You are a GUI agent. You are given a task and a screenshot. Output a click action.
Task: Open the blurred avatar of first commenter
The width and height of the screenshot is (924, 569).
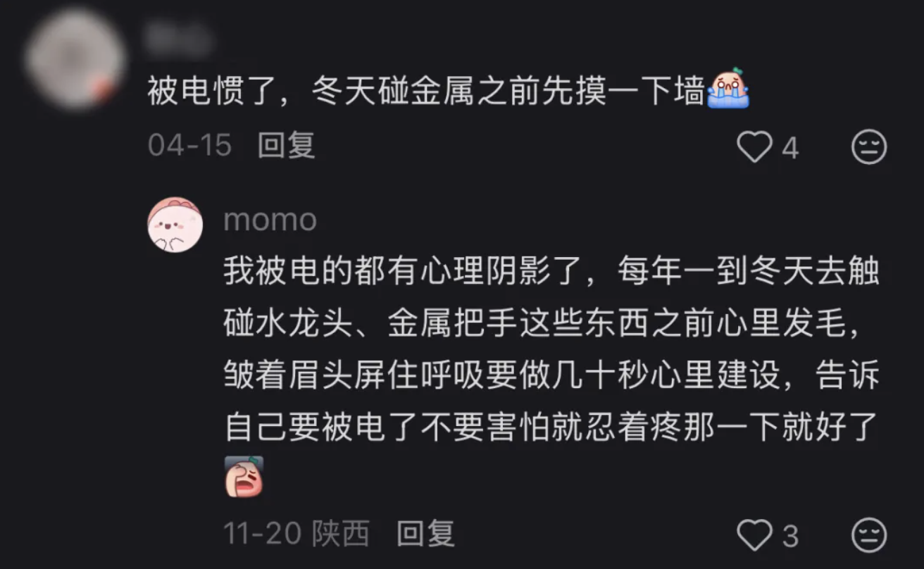click(75, 60)
